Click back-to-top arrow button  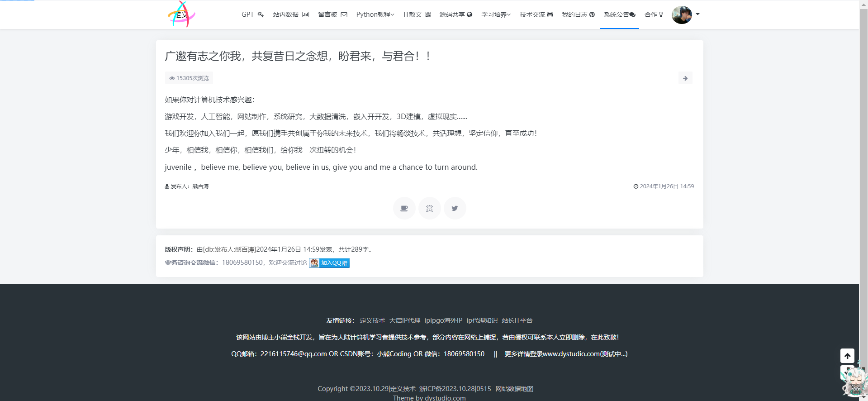(x=847, y=356)
